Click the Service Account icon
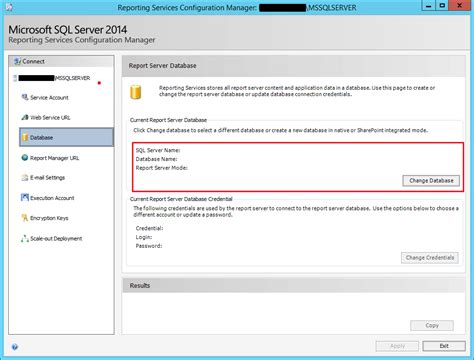The height and width of the screenshot is (360, 474). [25, 97]
